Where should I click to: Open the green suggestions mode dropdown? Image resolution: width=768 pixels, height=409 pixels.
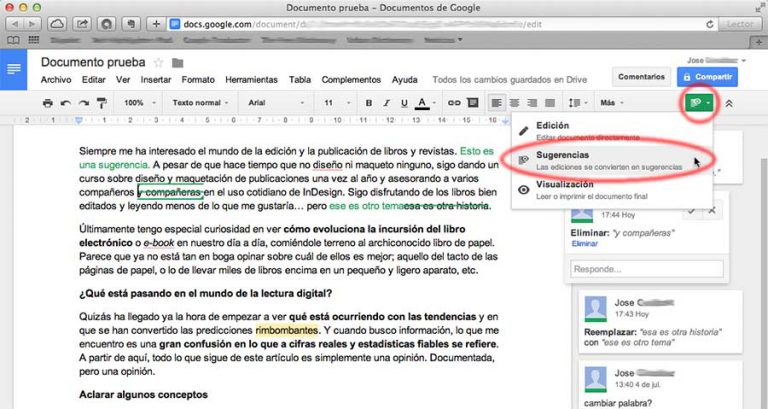pos(699,103)
